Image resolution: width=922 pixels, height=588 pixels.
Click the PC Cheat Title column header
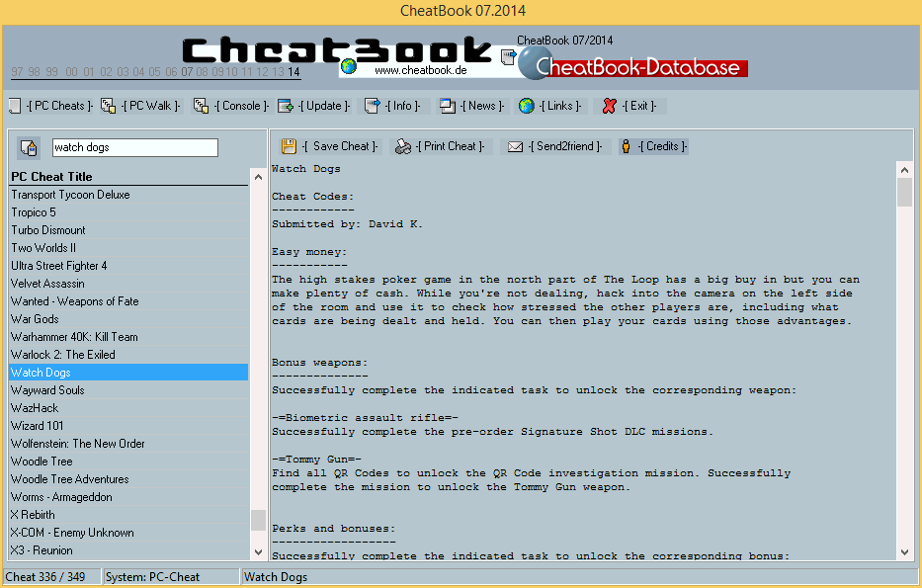click(129, 176)
